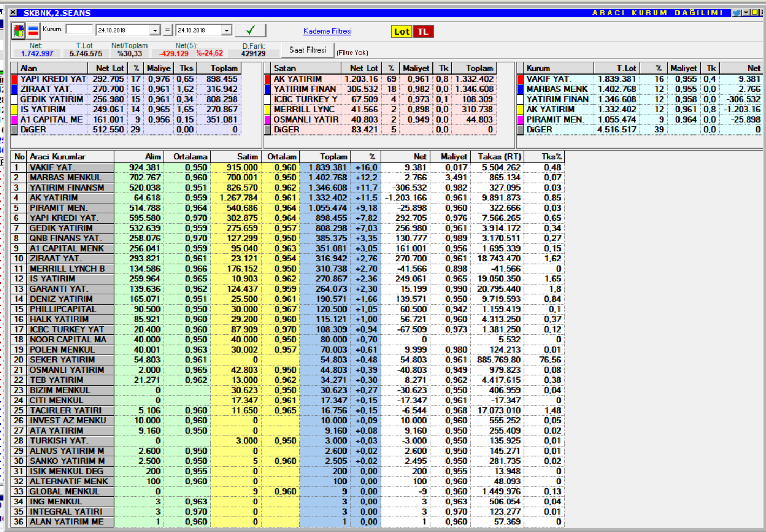The height and width of the screenshot is (532, 766).
Task: Select the CITI MENKUL row
Action: [x=288, y=400]
